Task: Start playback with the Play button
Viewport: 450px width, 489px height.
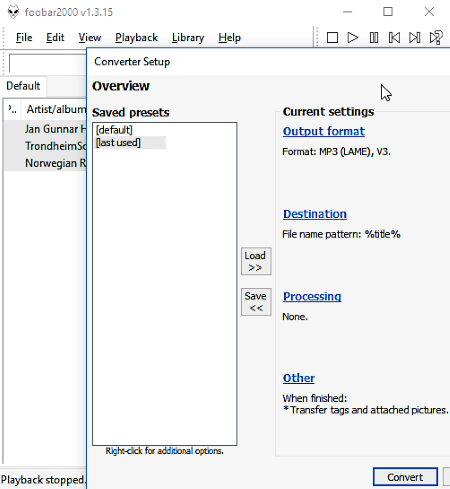Action: [x=353, y=38]
